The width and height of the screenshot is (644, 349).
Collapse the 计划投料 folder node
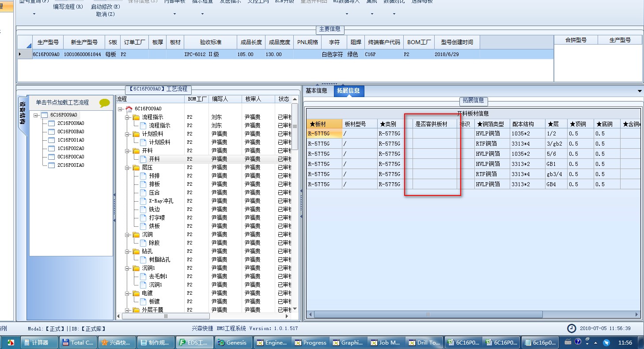point(127,134)
